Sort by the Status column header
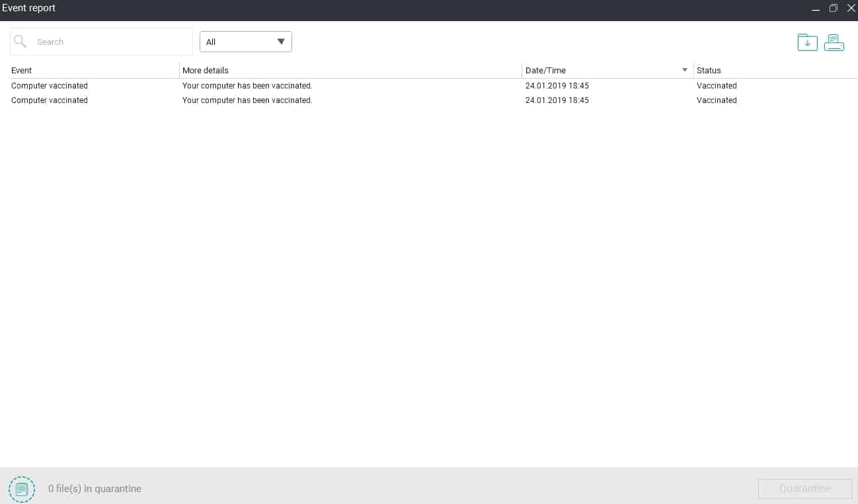The width and height of the screenshot is (858, 504). pyautogui.click(x=709, y=70)
